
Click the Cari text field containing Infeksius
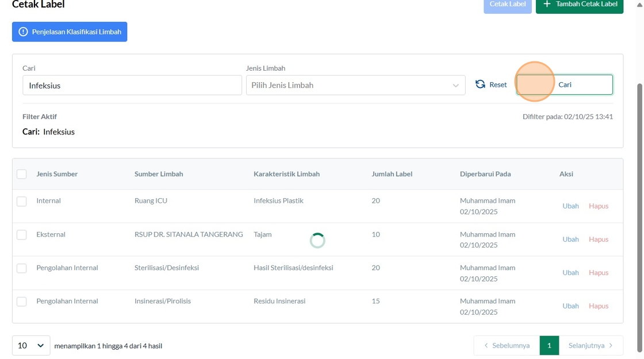click(x=132, y=86)
